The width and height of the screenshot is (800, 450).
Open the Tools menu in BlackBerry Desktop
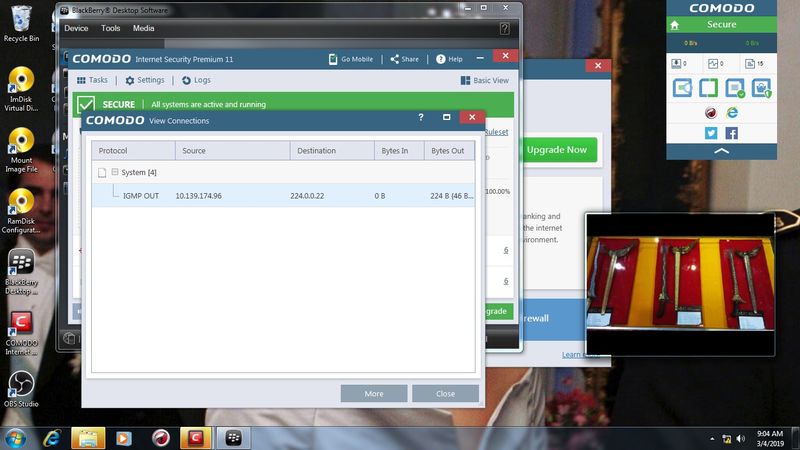(110, 29)
